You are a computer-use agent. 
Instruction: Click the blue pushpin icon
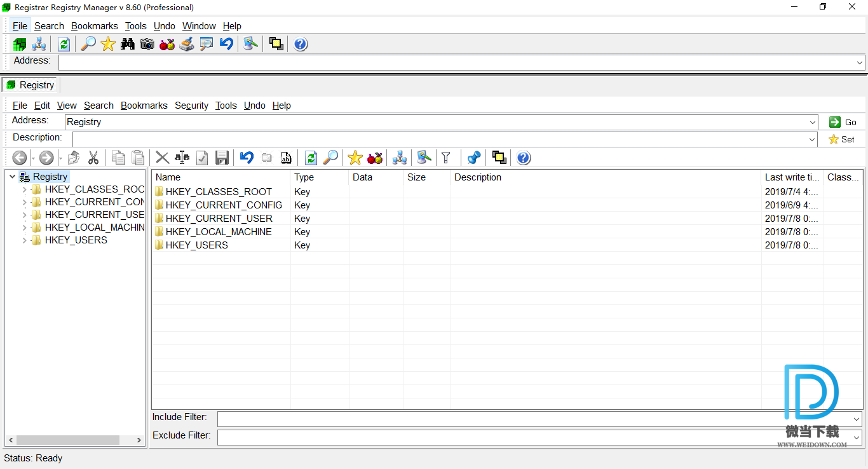tap(474, 158)
